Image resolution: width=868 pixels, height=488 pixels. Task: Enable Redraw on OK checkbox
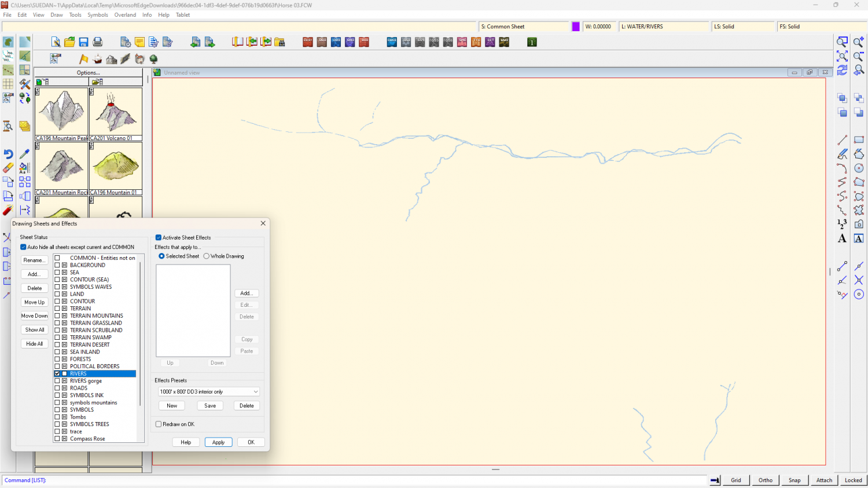click(x=159, y=424)
